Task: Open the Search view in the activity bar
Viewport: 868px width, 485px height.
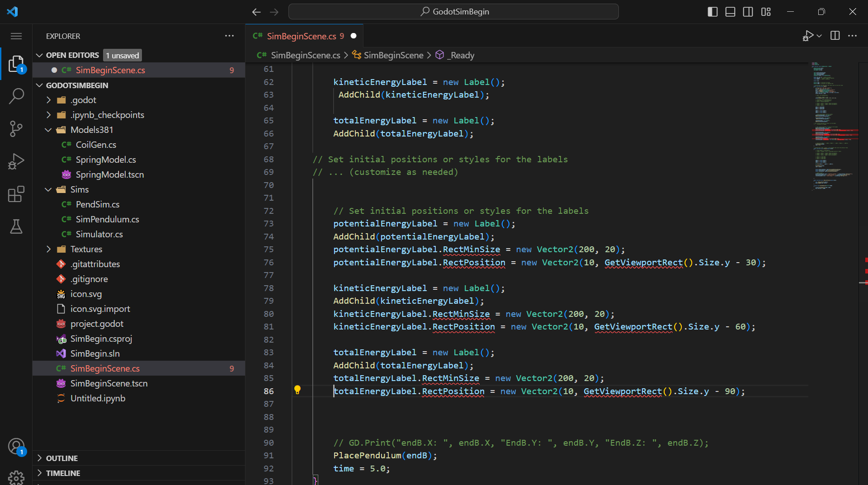Action: pyautogui.click(x=16, y=96)
